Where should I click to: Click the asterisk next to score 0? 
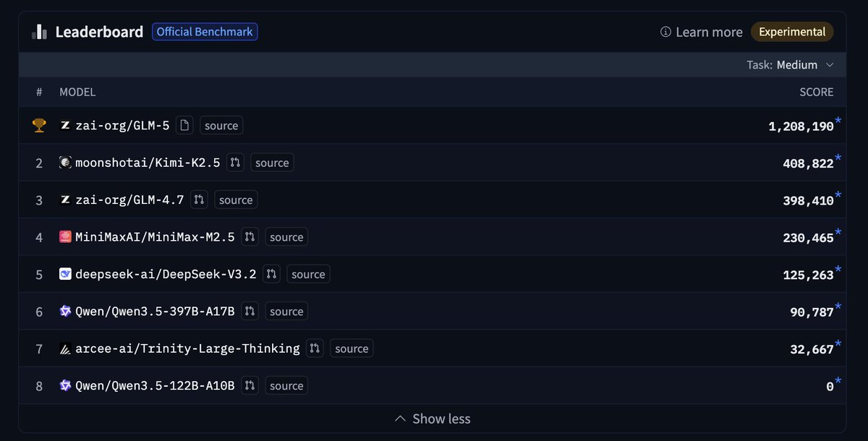click(x=838, y=380)
